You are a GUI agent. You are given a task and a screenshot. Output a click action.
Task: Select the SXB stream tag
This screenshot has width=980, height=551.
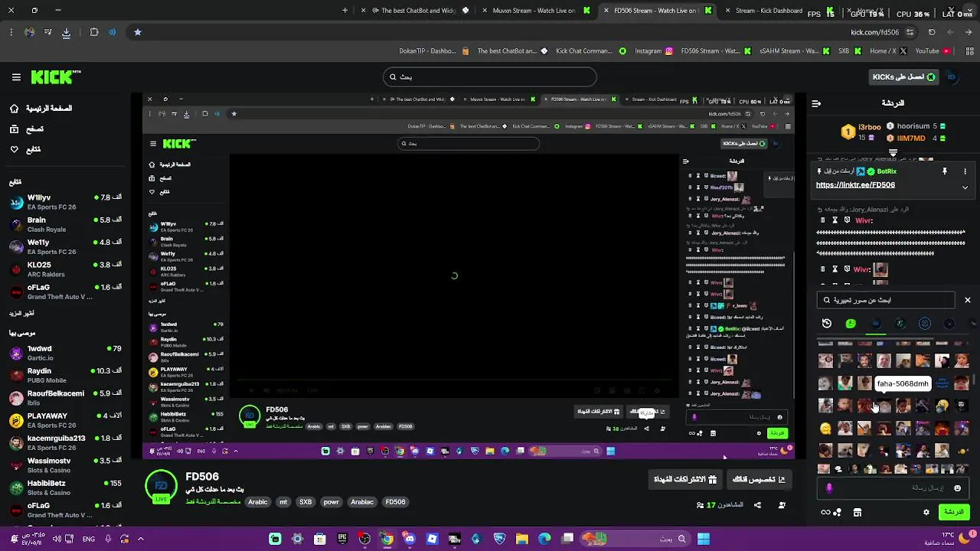pos(305,502)
